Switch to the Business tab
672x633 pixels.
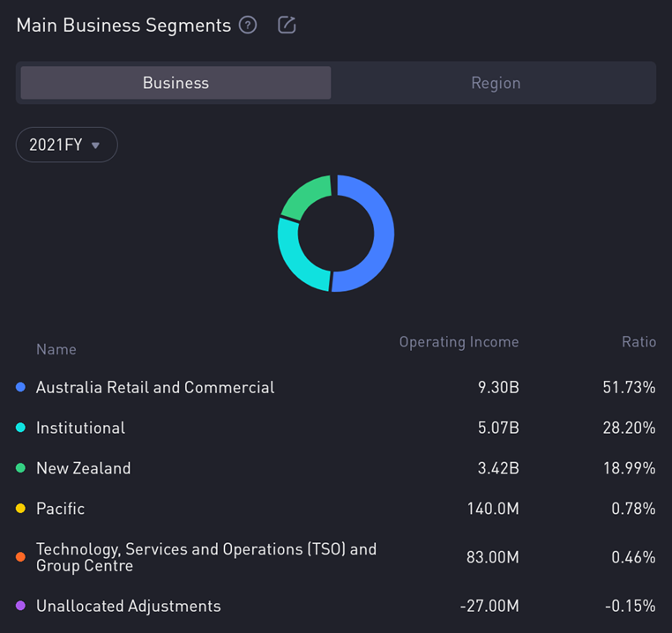coord(175,83)
